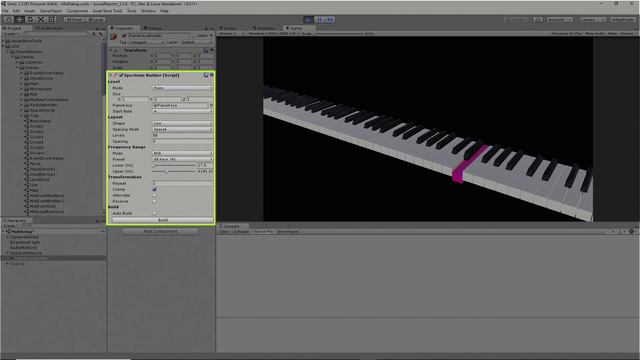
Task: Select the Hand tool in the toolbar
Action: click(9, 20)
